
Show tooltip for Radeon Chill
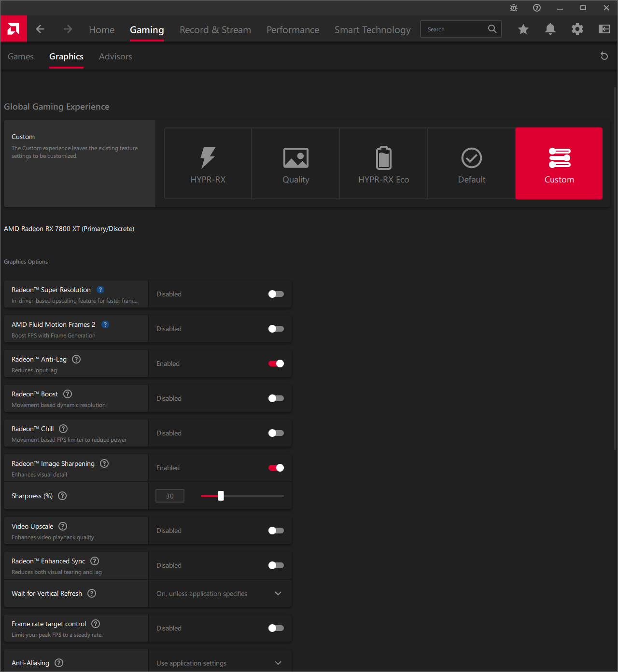63,429
